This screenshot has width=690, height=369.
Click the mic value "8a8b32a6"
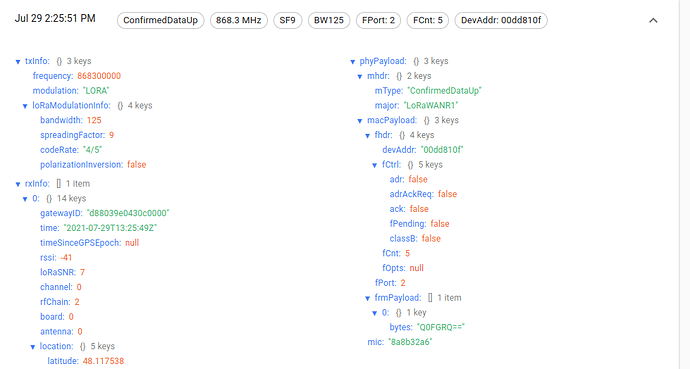(410, 342)
